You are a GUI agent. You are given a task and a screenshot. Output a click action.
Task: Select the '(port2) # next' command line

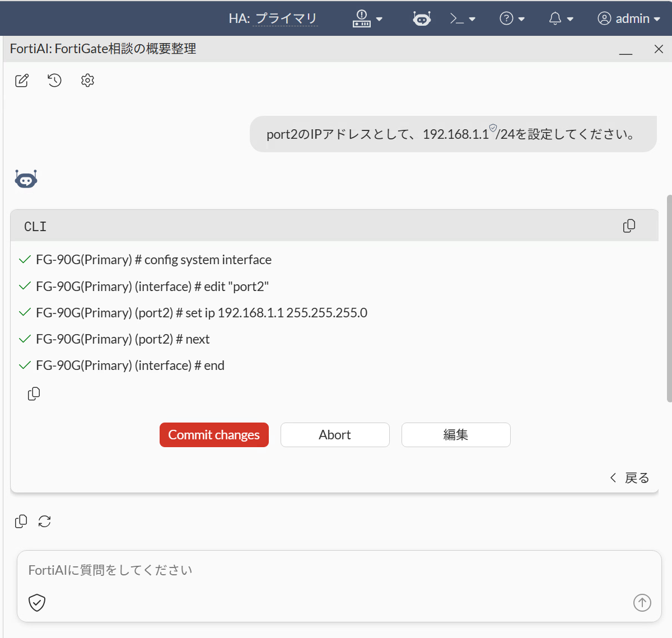(123, 339)
